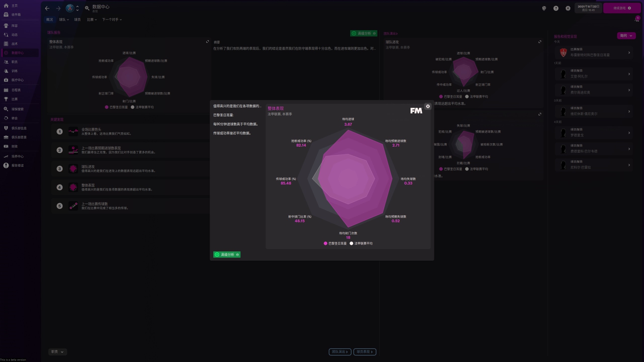Open the question mark help icon
The width and height of the screenshot is (644, 362).
click(556, 8)
